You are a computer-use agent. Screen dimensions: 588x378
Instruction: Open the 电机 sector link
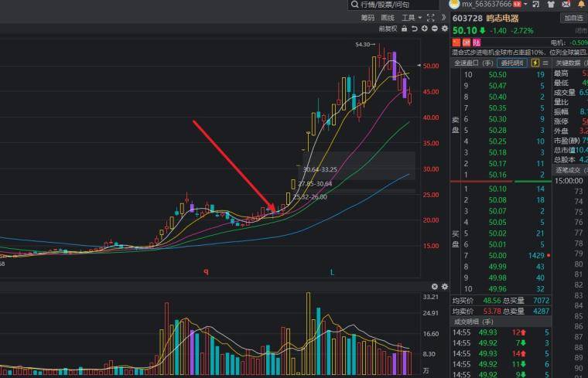click(x=558, y=43)
